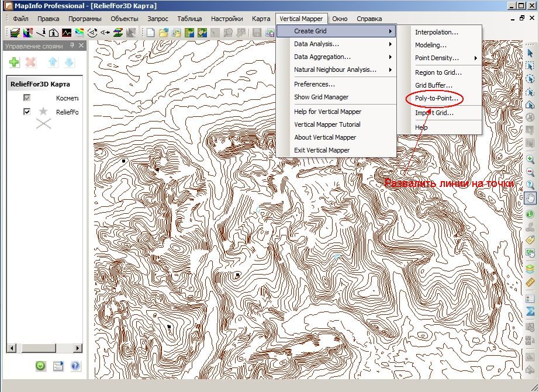This screenshot has height=392, width=539.
Task: Choose Modeling in the submenu
Action: 431,45
